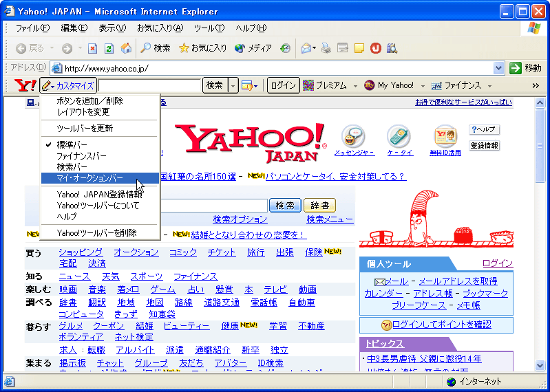Viewport: 550px width, 392px height.
Task: Click the Research binoculars toolbar icon
Action: pos(392,48)
